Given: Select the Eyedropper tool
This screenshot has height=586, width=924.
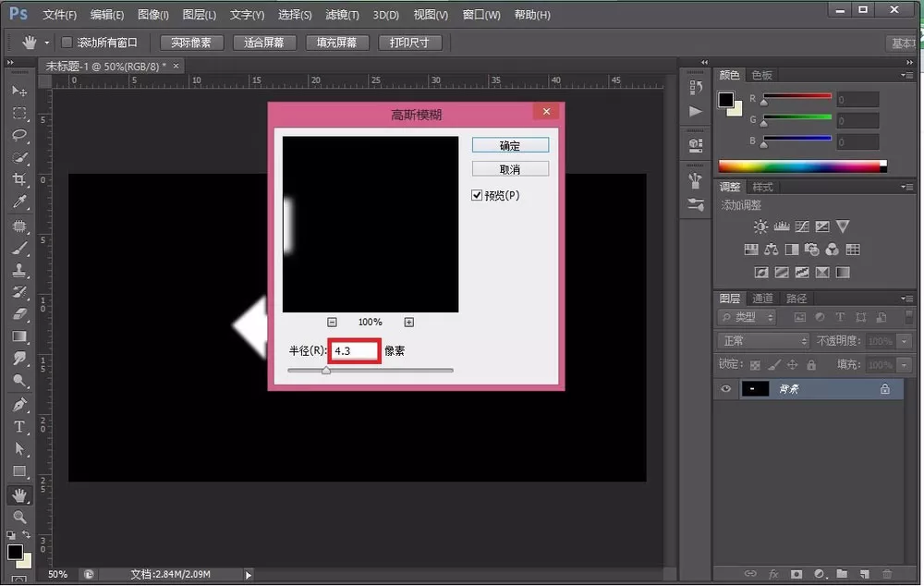Looking at the screenshot, I should [19, 202].
